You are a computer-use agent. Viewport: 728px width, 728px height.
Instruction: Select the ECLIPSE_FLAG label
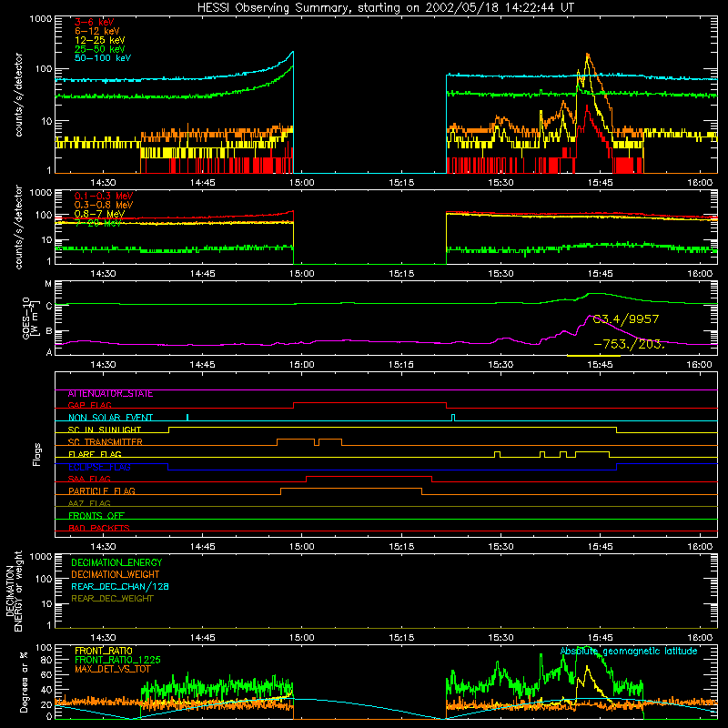coord(99,467)
